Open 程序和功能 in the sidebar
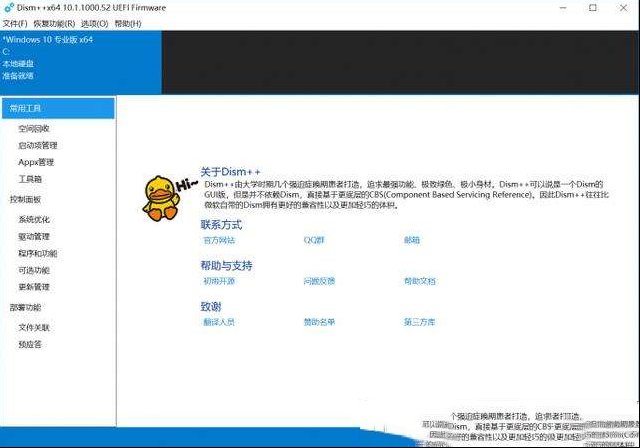The image size is (640, 448). point(38,253)
